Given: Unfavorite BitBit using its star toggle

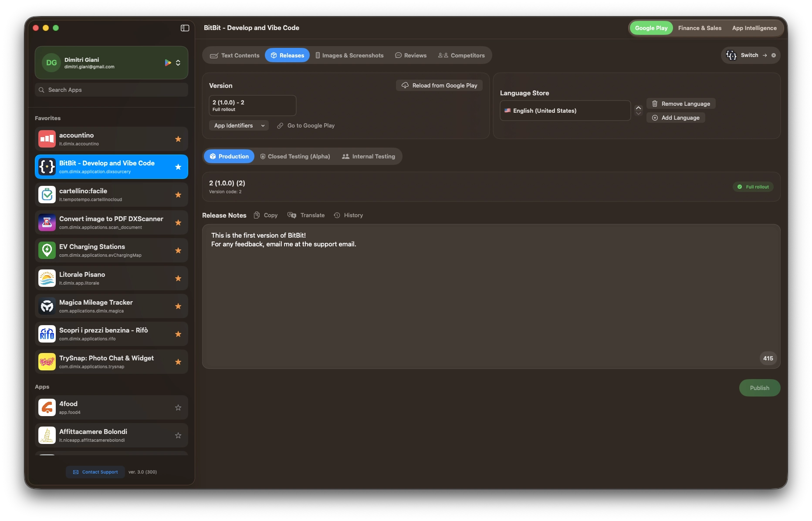Looking at the screenshot, I should (x=178, y=167).
